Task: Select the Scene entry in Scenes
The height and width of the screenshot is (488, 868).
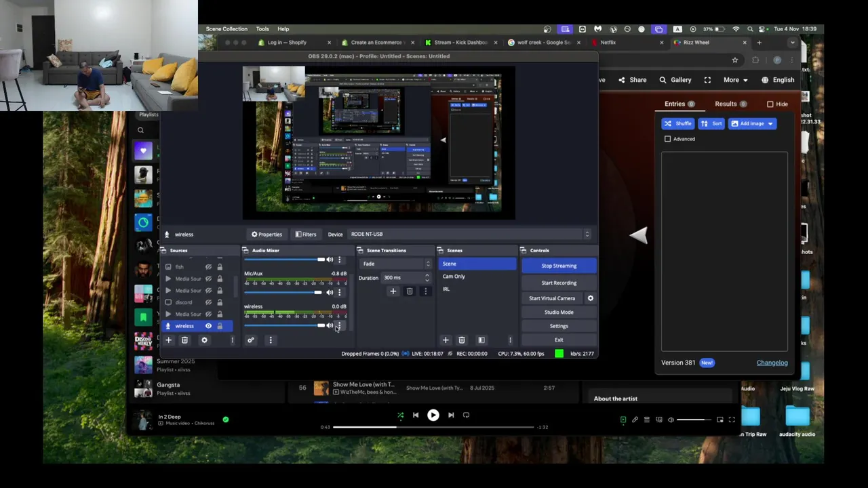Action: pyautogui.click(x=477, y=264)
